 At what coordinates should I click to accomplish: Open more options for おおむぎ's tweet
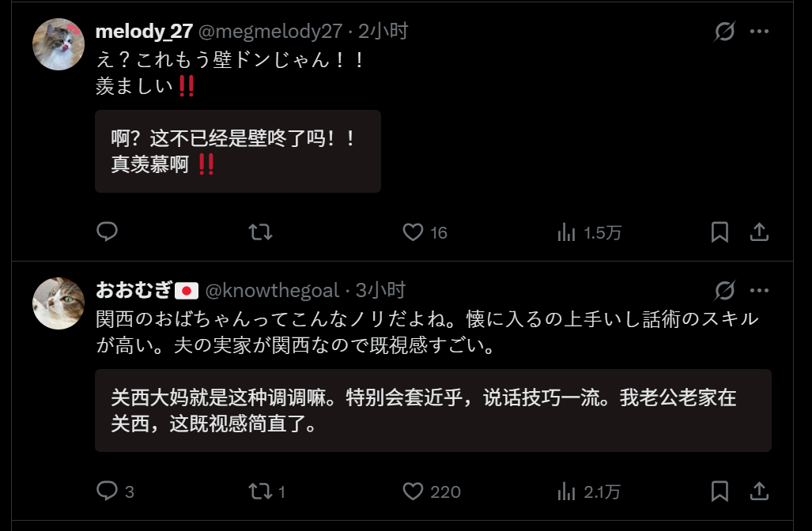[x=759, y=291]
